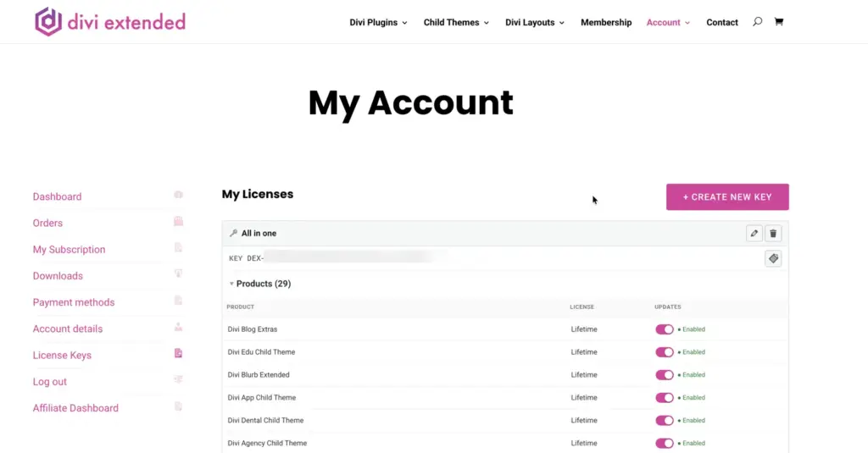Image resolution: width=868 pixels, height=453 pixels.
Task: Collapse the Products (29) list
Action: click(x=260, y=284)
